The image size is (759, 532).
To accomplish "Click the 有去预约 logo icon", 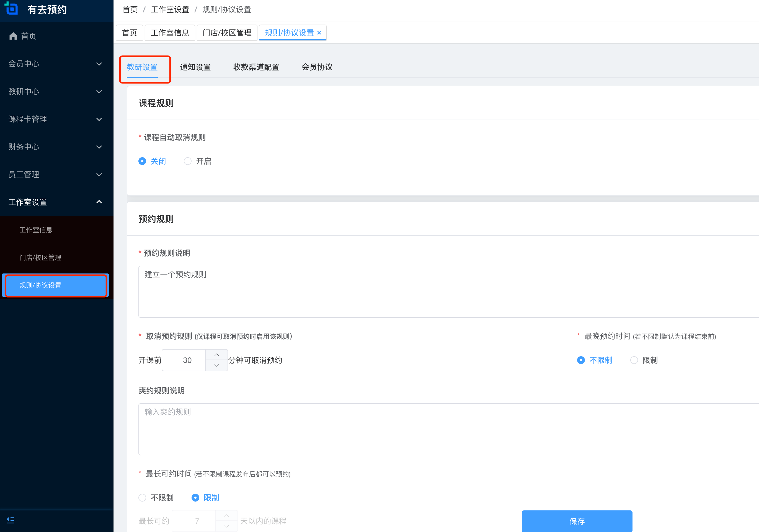I will (11, 8).
